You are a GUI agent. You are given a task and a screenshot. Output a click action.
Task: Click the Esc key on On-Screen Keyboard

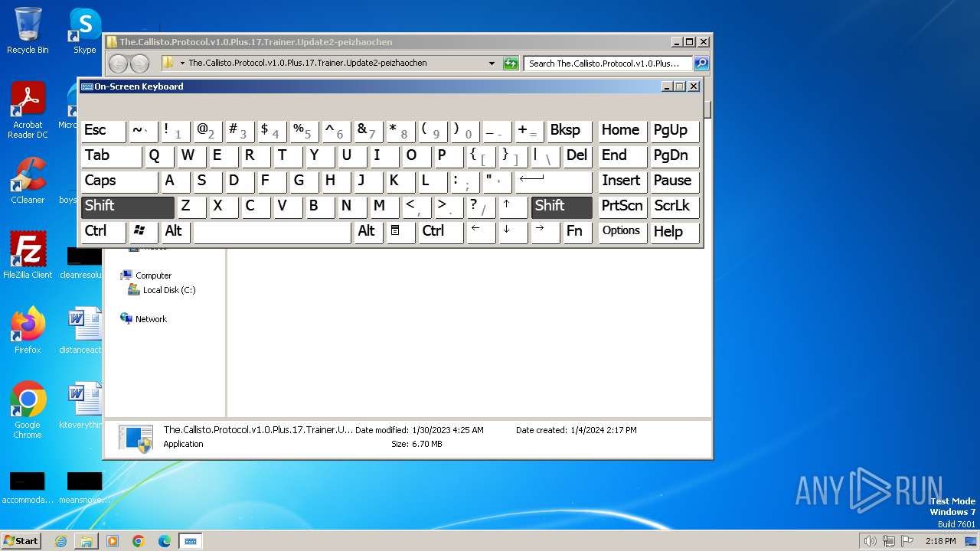(x=103, y=130)
